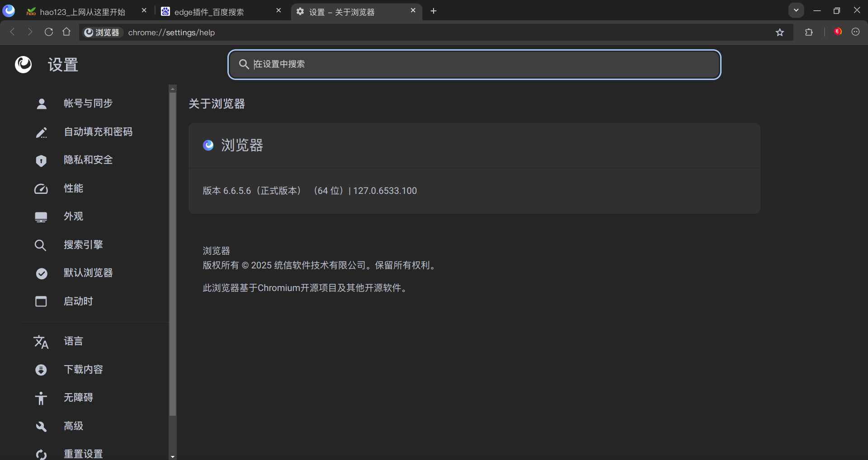This screenshot has height=460, width=868.
Task: Click the 语言 translate icon
Action: pos(41,342)
